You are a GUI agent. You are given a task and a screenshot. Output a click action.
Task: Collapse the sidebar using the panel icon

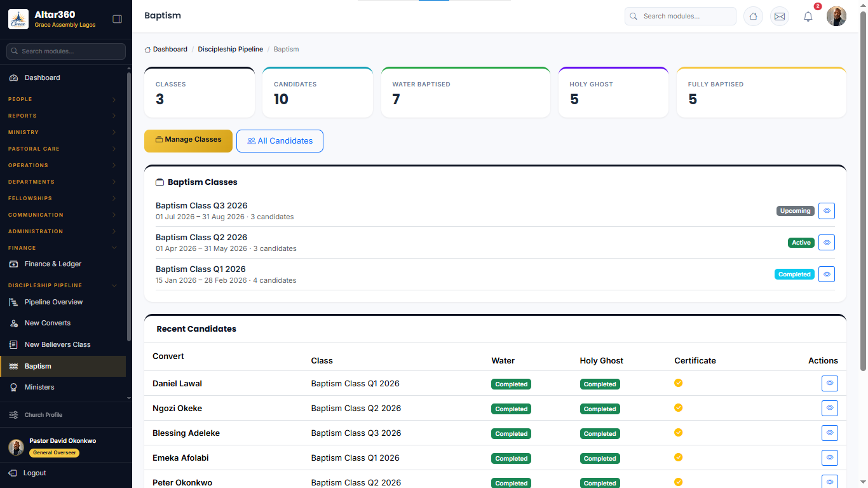coord(117,19)
